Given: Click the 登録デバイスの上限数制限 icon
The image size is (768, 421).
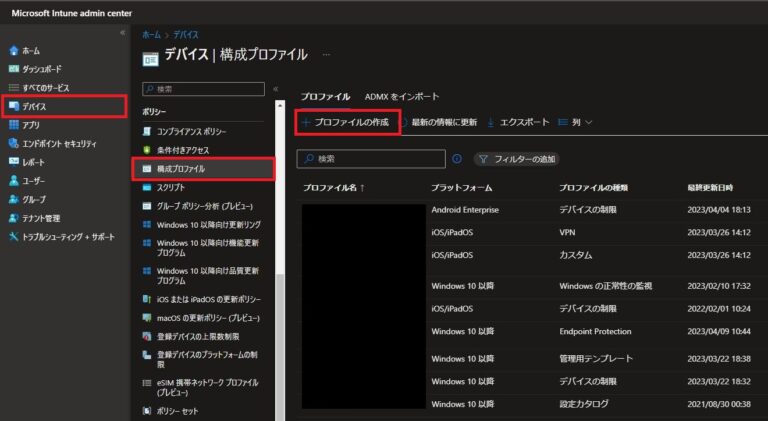Looking at the screenshot, I should (146, 336).
